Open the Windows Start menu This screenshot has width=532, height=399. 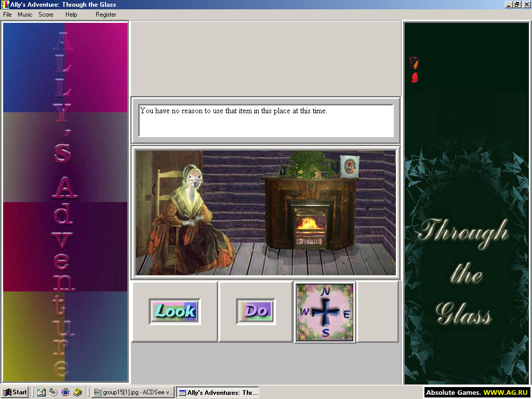[x=15, y=392]
